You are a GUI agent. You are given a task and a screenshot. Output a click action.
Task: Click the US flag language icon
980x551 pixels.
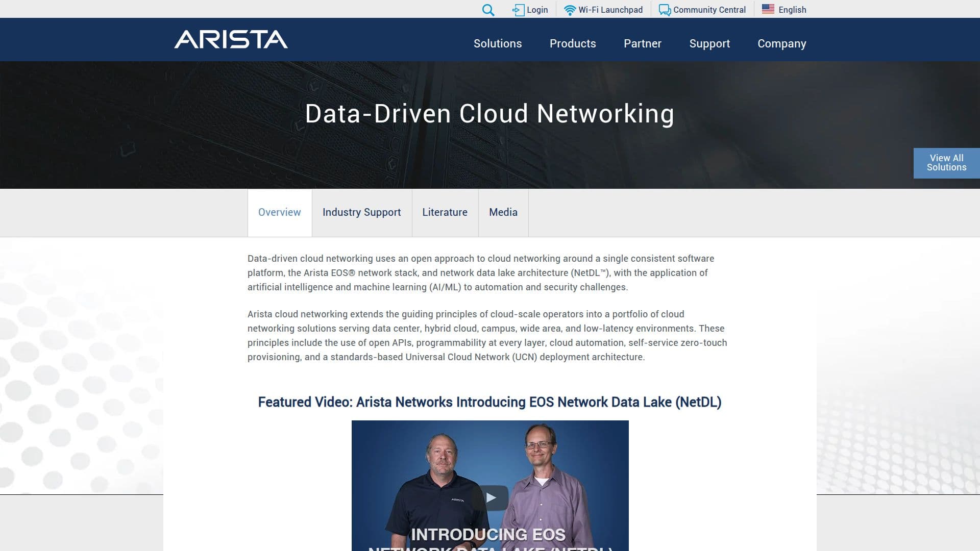click(x=768, y=9)
